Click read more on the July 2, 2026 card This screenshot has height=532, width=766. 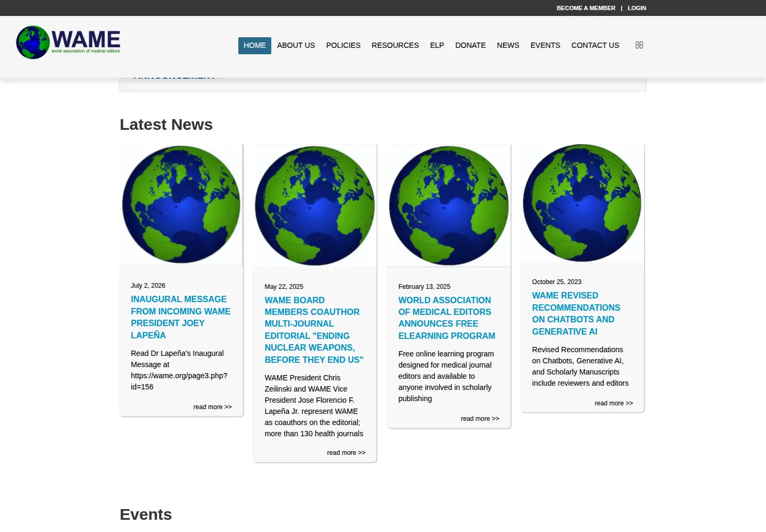(x=212, y=407)
